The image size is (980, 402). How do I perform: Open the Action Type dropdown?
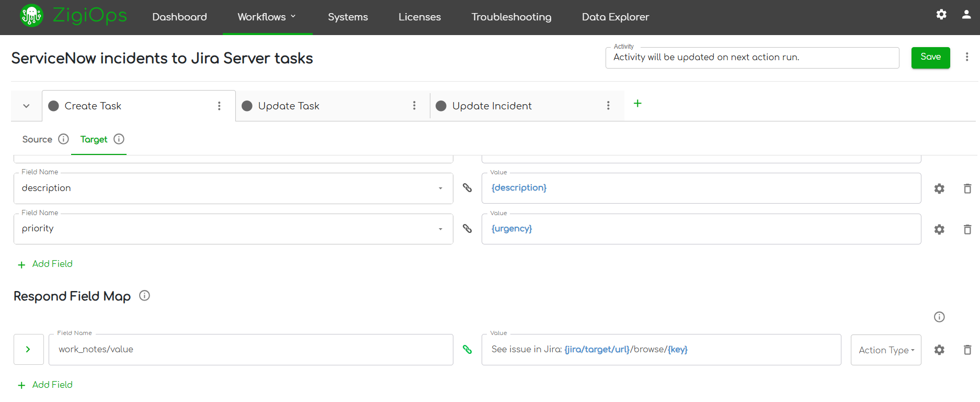[886, 350]
